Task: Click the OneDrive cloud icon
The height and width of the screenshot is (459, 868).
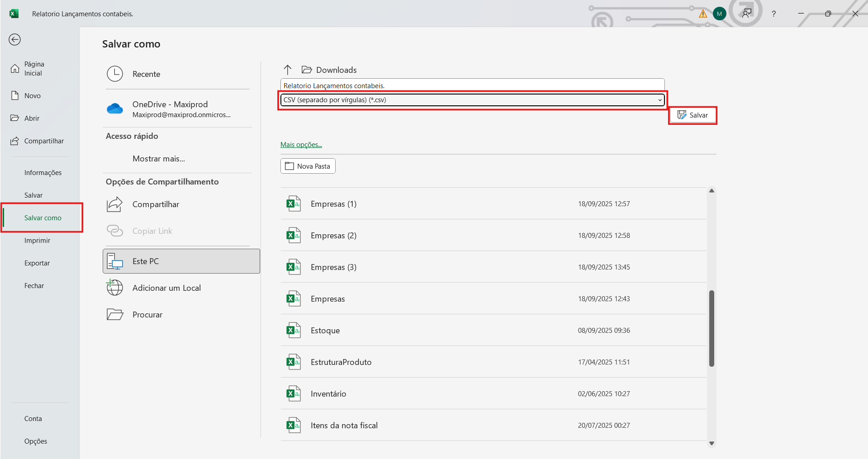Action: 115,109
